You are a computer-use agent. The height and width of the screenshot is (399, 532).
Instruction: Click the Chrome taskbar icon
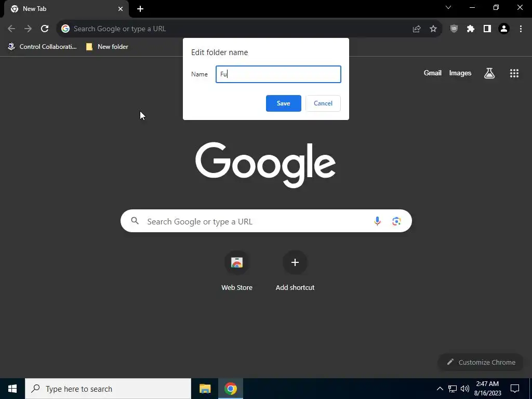tap(230, 389)
